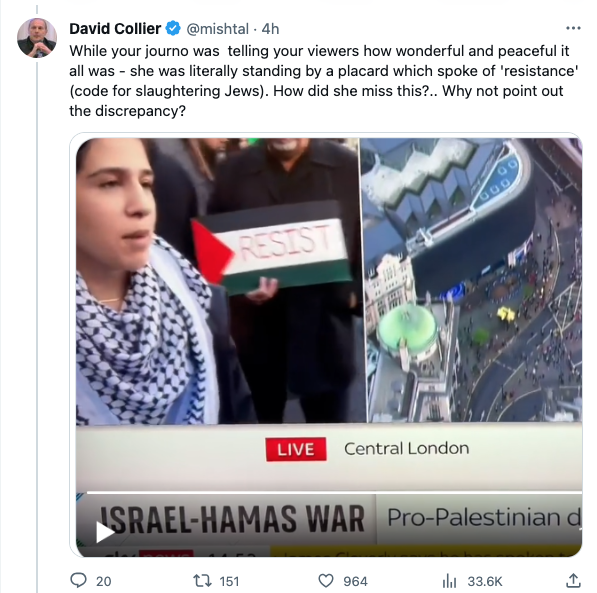
Task: Click the tweet text about 'resistance' placard
Action: pyautogui.click(x=324, y=81)
